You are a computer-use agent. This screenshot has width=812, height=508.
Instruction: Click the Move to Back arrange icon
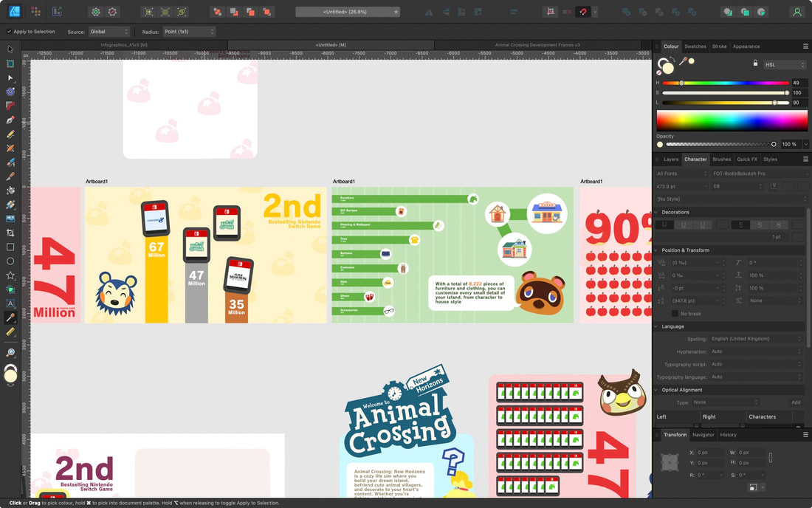[218, 12]
